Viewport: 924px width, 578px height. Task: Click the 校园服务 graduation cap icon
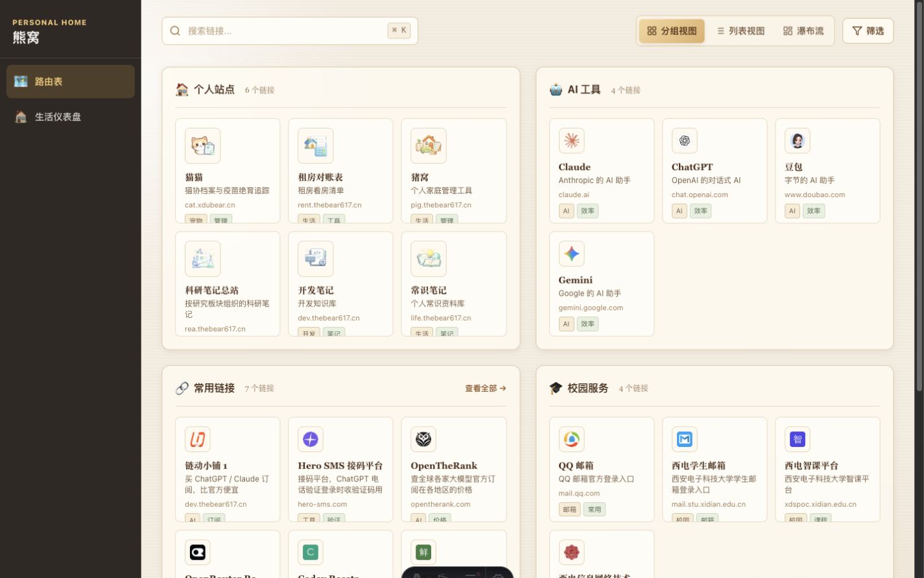pyautogui.click(x=556, y=388)
